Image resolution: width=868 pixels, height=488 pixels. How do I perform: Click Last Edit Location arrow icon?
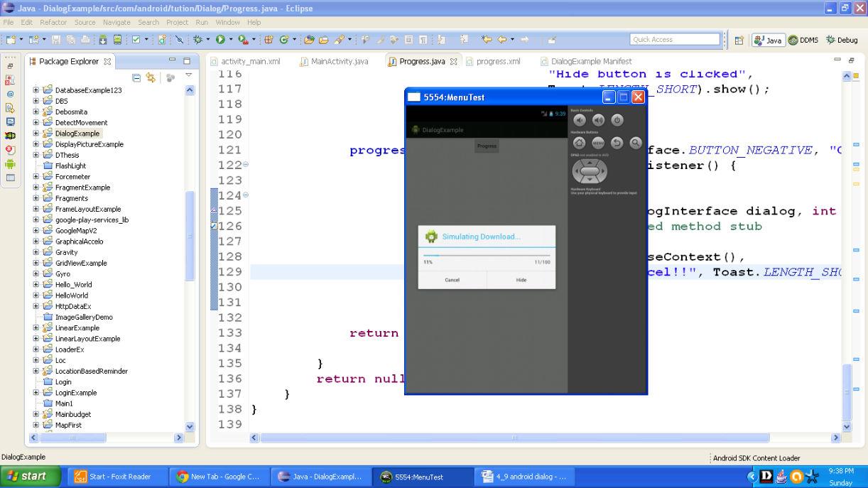[x=487, y=40]
